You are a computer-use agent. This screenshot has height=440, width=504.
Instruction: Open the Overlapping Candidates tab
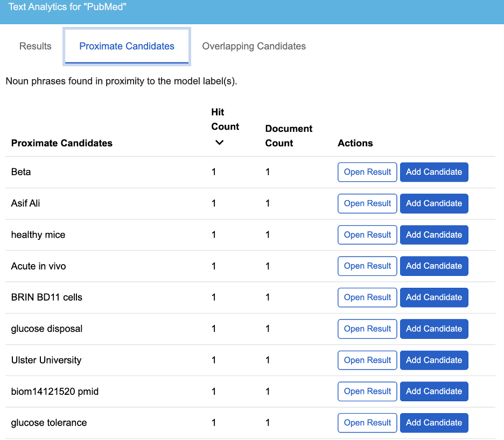254,46
